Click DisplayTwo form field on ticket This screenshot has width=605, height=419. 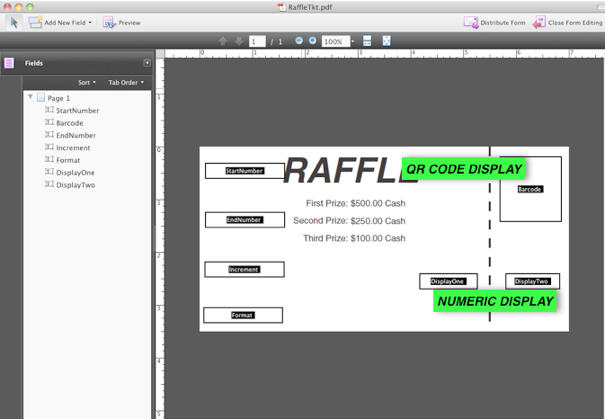[x=532, y=281]
